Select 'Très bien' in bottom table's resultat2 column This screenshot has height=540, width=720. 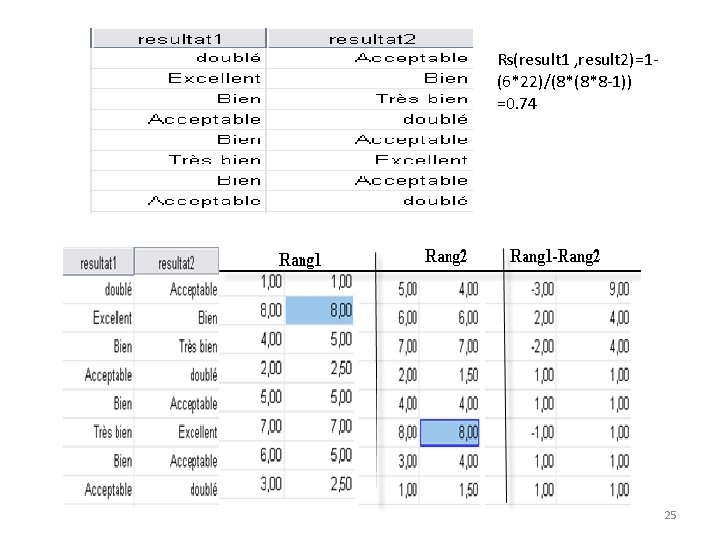pos(198,346)
